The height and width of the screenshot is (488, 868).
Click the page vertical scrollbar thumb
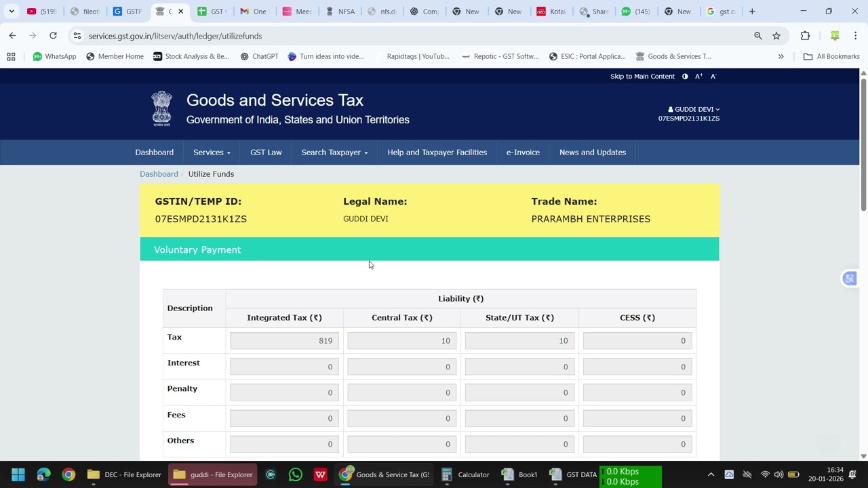[x=863, y=145]
